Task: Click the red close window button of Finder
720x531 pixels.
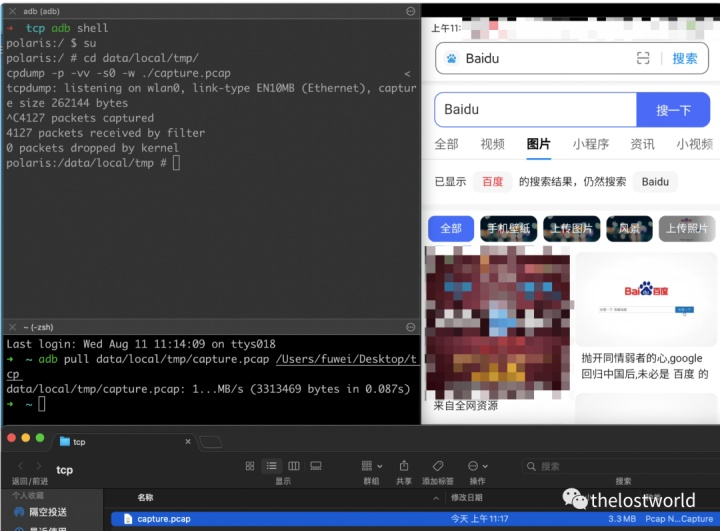Action: [11, 438]
